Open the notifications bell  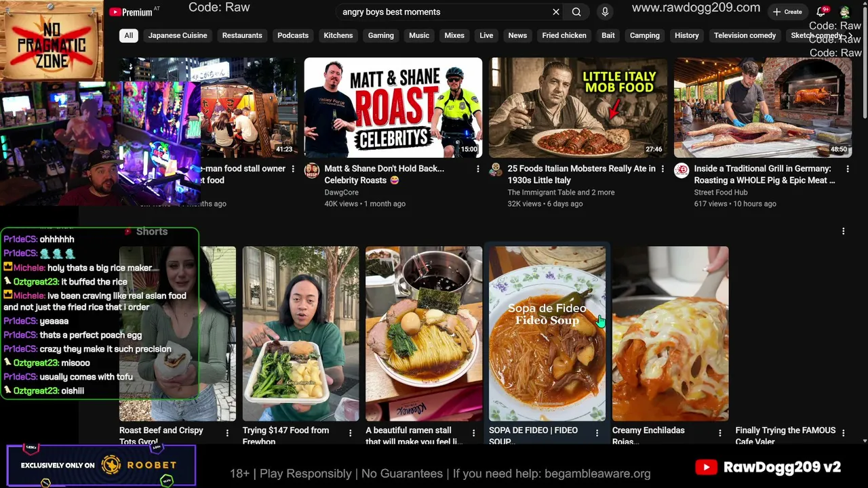click(x=821, y=12)
